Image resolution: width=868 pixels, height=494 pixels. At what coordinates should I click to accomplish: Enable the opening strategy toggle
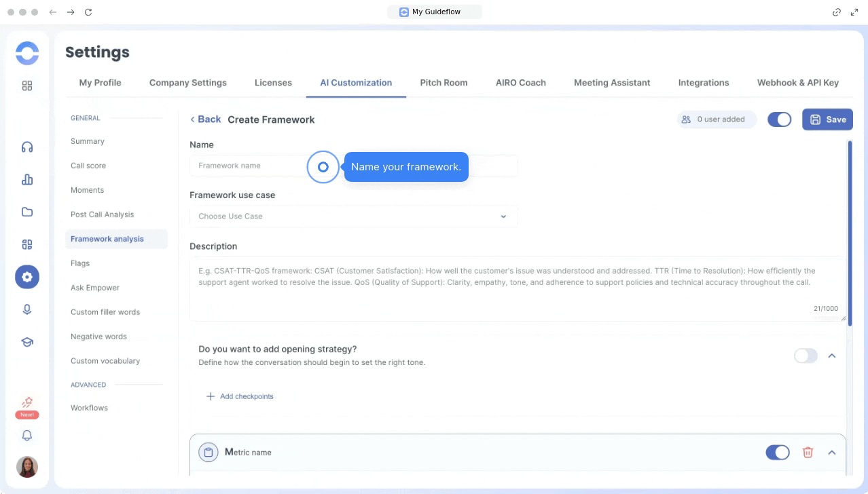(x=806, y=356)
